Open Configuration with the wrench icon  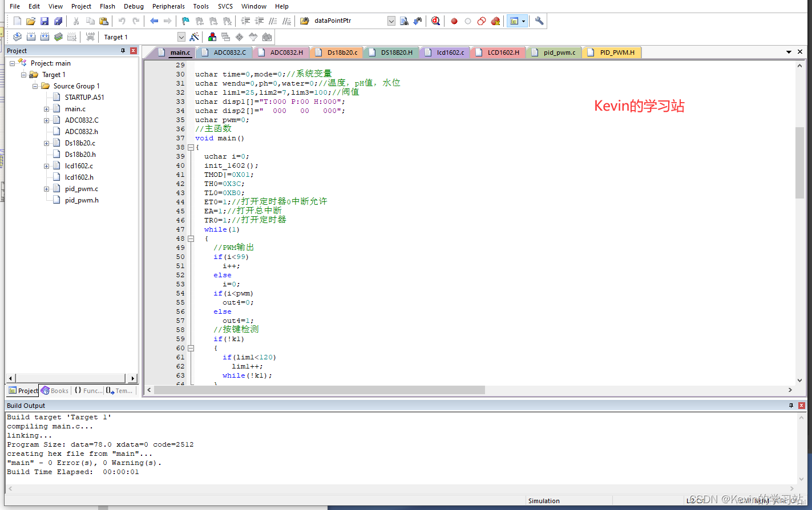[539, 21]
